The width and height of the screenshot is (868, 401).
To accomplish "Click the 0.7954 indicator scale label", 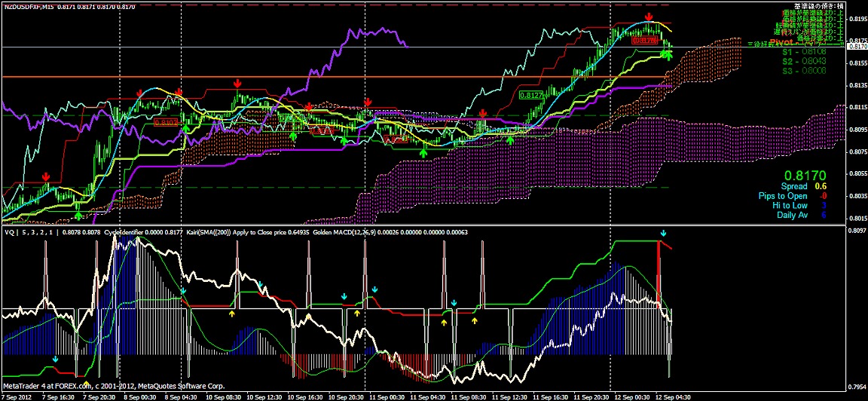I will (x=857, y=386).
